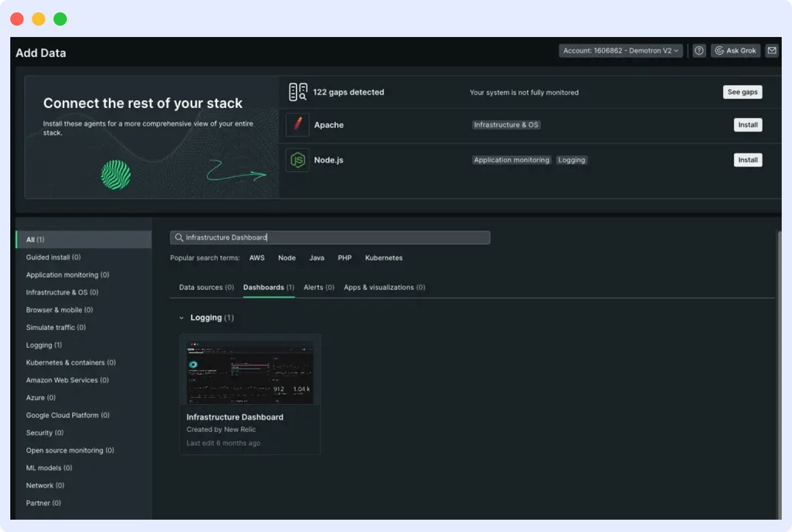Install the Node.js agent
The width and height of the screenshot is (792, 532).
click(x=748, y=160)
